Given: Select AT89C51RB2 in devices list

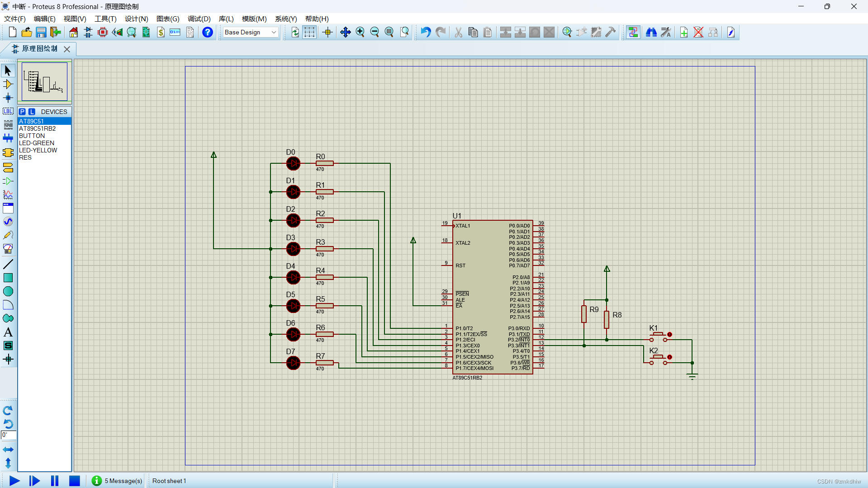Looking at the screenshot, I should (x=44, y=128).
